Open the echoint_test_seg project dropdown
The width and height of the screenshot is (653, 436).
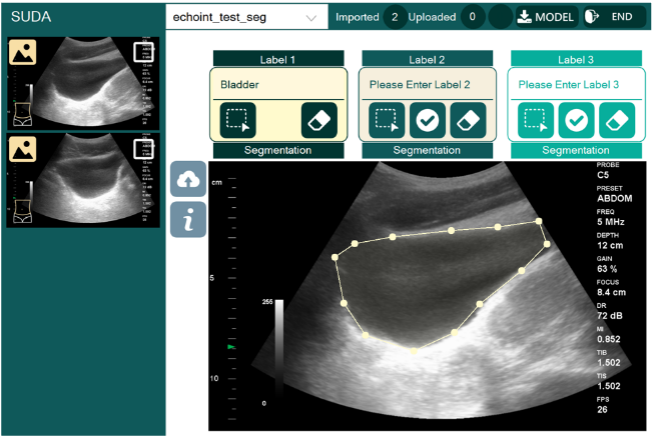coord(247,17)
